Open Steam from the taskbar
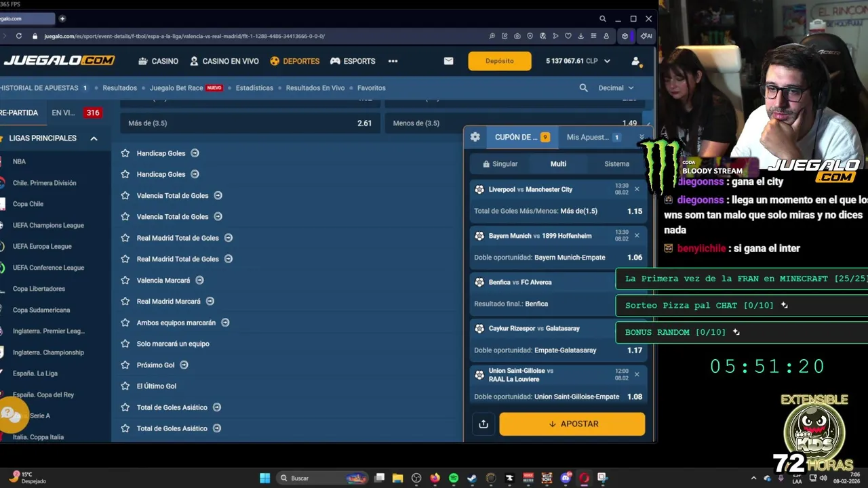The width and height of the screenshot is (868, 488). 472,478
